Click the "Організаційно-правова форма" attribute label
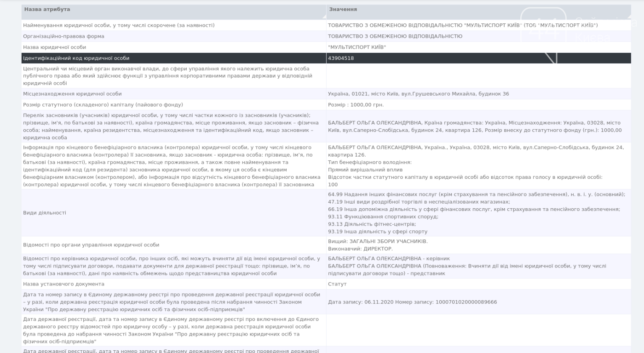This screenshot has height=353, width=644. pos(63,36)
